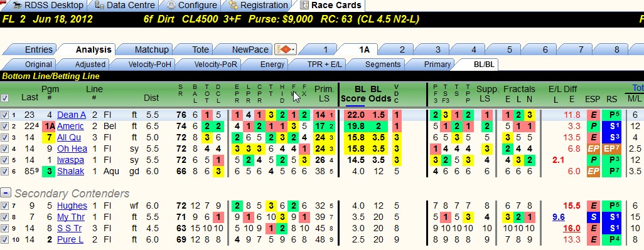Click the ESP column header
644x250 pixels.
(593, 99)
